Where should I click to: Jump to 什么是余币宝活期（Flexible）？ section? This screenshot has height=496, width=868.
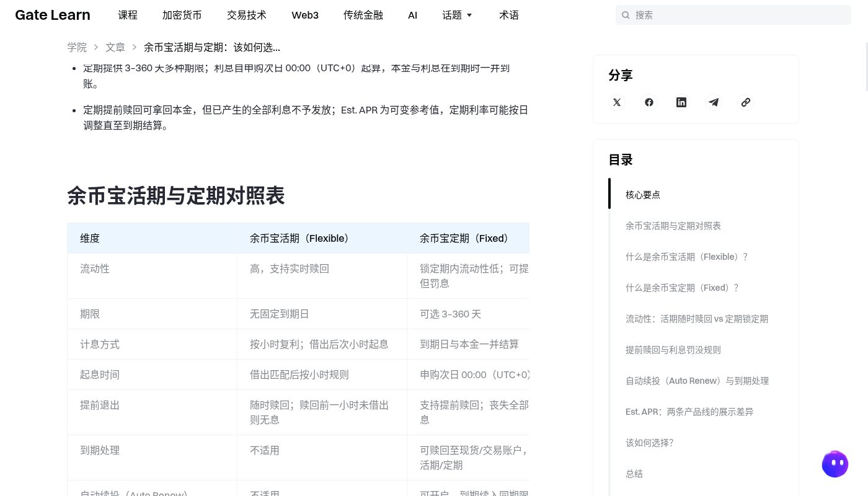(688, 257)
